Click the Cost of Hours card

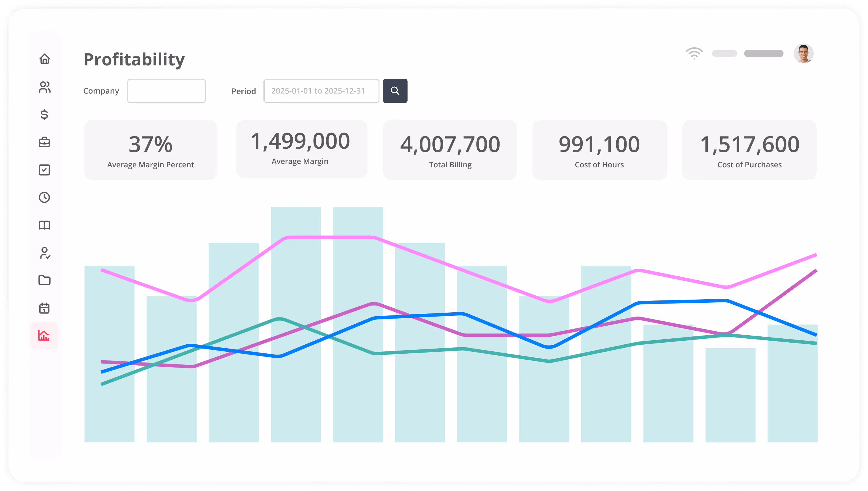599,150
